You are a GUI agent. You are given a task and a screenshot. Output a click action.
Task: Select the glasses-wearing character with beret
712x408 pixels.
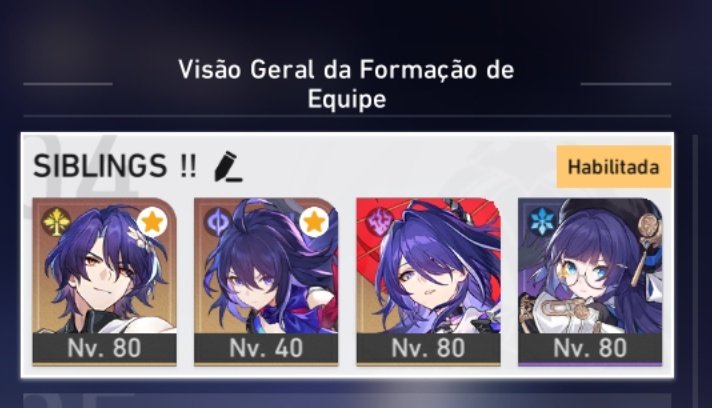[590, 266]
